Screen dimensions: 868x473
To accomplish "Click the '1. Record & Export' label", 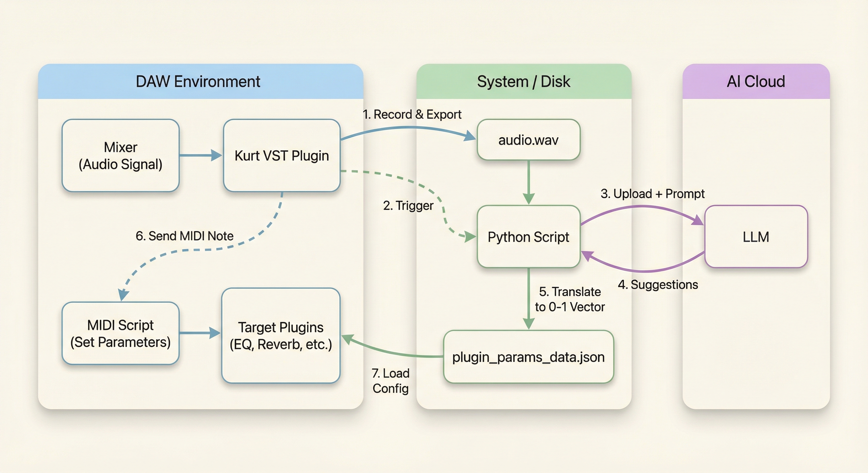I will click(412, 115).
